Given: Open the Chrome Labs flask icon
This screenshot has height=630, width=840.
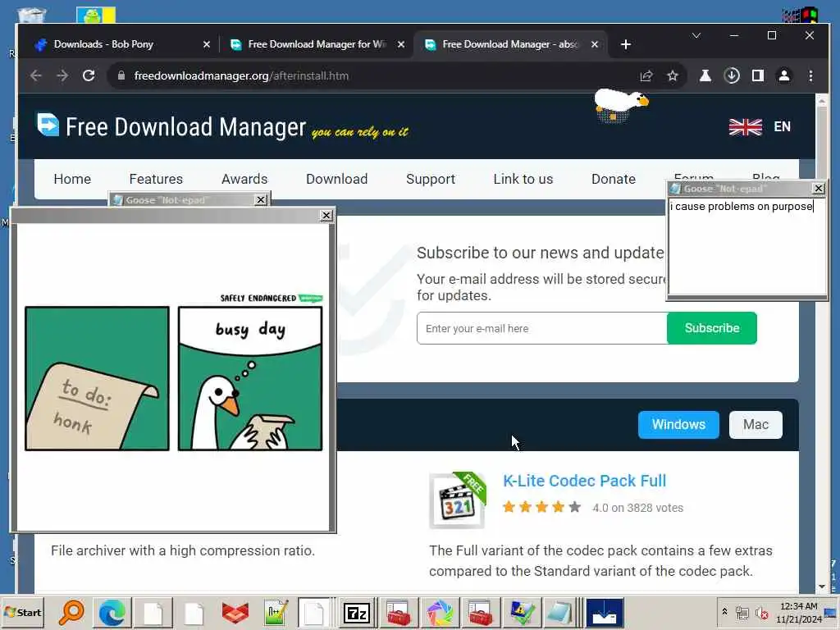Looking at the screenshot, I should [705, 75].
